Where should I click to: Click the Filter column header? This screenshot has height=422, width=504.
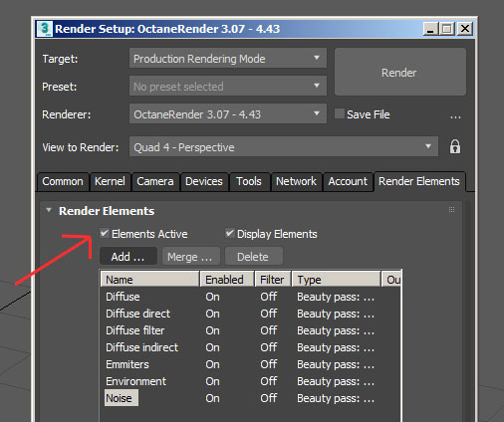pos(273,280)
